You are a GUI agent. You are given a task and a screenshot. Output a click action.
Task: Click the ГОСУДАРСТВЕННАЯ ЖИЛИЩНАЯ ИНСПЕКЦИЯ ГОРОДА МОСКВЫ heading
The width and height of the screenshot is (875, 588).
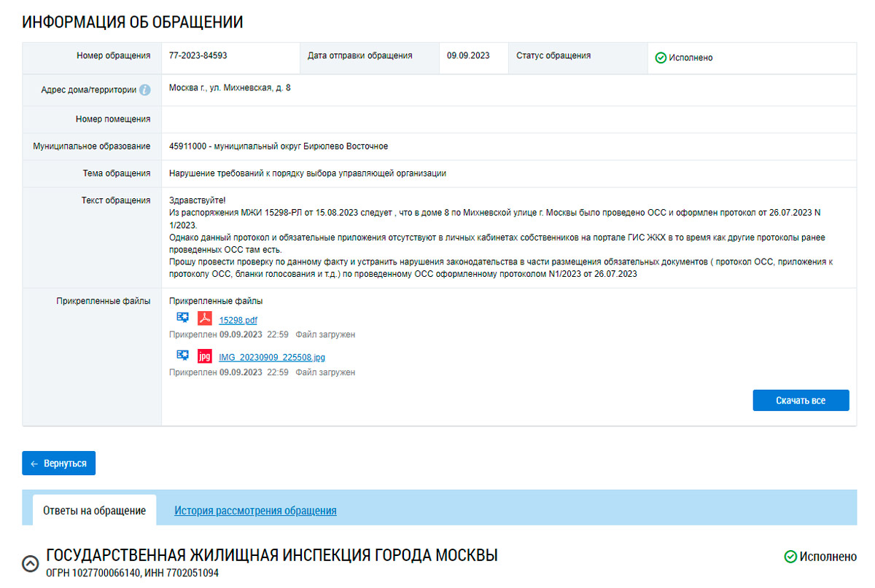(x=271, y=555)
